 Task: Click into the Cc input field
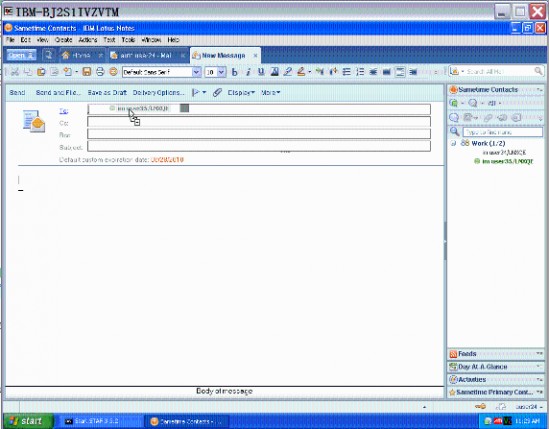tap(259, 122)
